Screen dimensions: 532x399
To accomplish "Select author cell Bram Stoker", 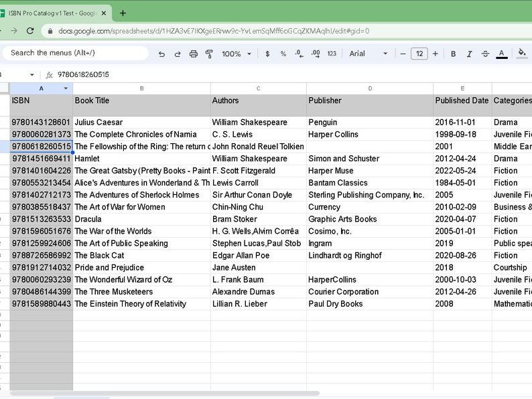I will (x=258, y=219).
